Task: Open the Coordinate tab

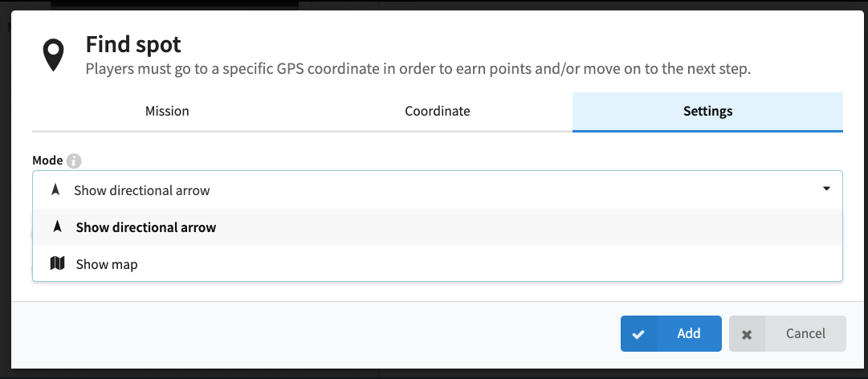Action: (437, 112)
